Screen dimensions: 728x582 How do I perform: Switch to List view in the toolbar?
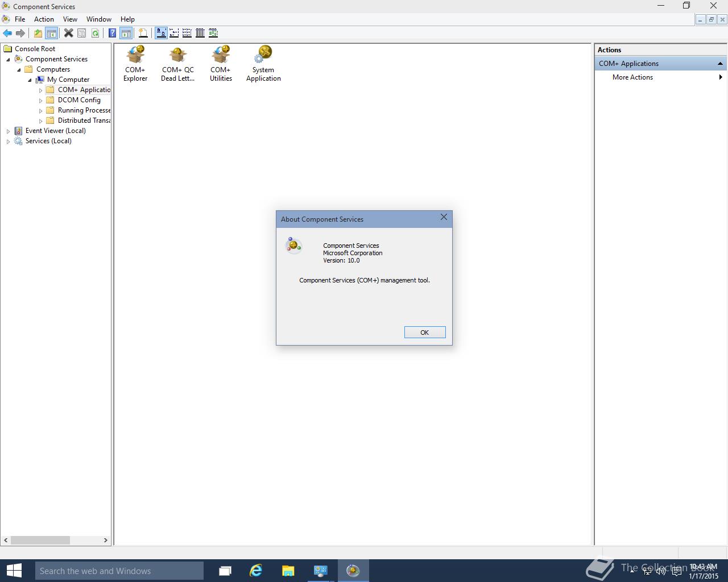click(x=187, y=33)
